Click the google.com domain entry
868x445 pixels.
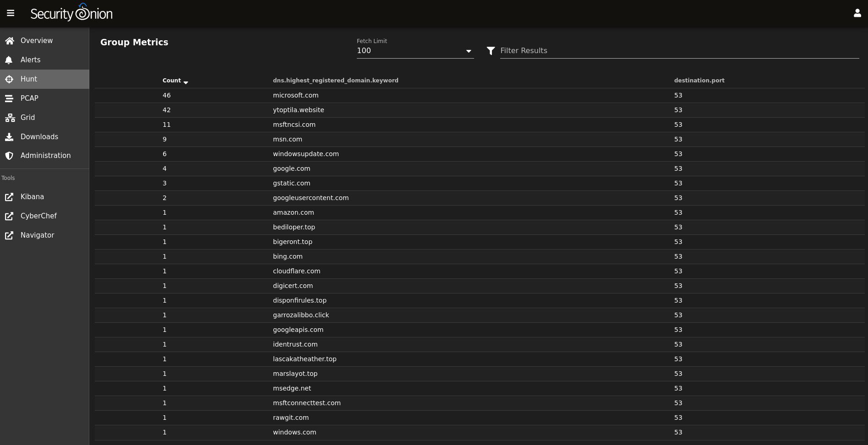(x=291, y=168)
